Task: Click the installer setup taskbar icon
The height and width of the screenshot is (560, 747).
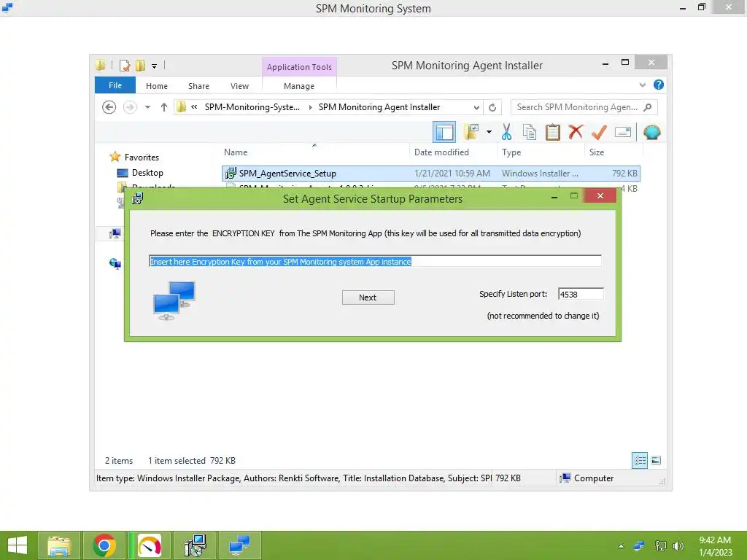Action: 194,545
